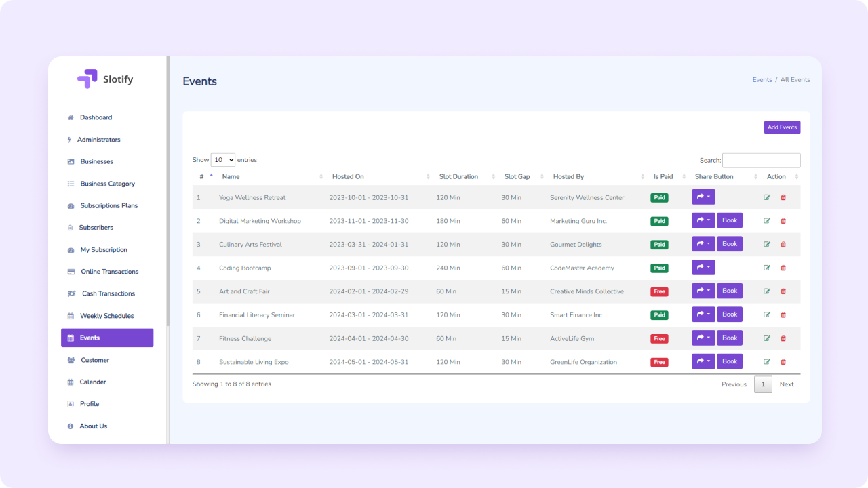Sort the table by Hosted On column
The width and height of the screenshot is (868, 488).
(x=380, y=177)
